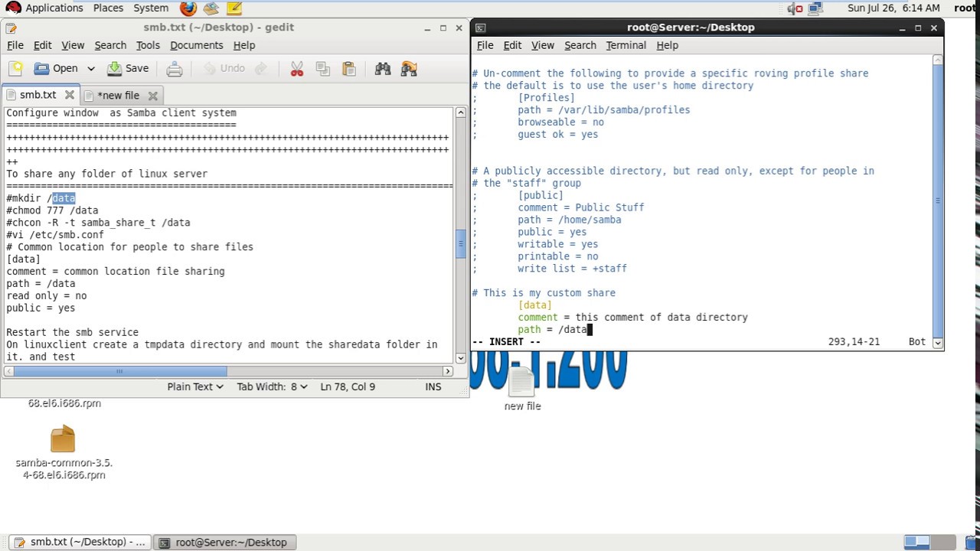The height and width of the screenshot is (551, 980).
Task: Open gedit Tools menu
Action: (x=148, y=45)
